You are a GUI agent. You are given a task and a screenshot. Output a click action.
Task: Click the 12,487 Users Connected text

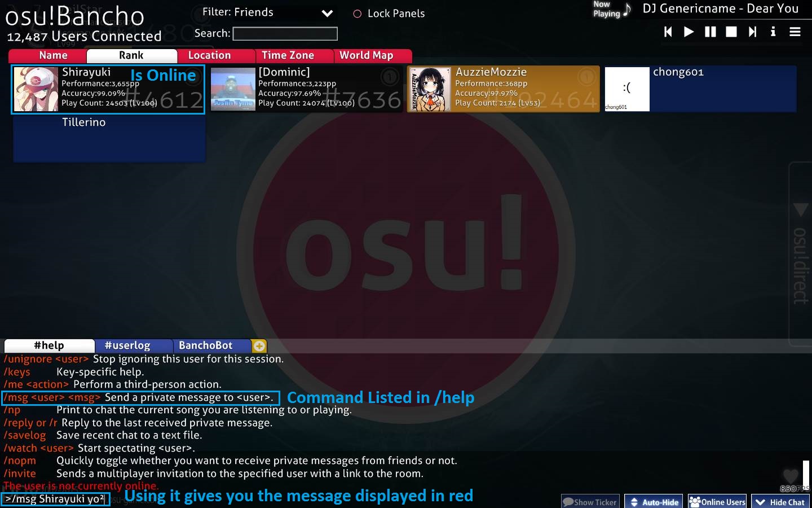click(x=84, y=36)
